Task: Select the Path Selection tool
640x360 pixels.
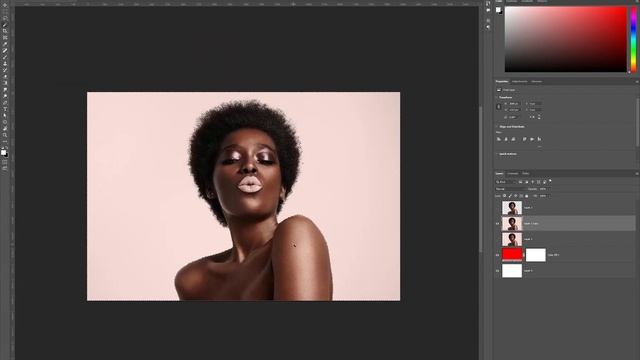Action: [5, 115]
